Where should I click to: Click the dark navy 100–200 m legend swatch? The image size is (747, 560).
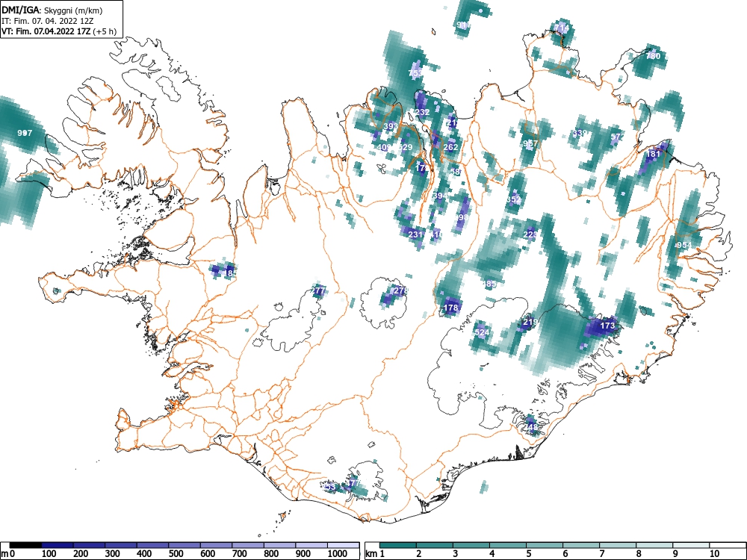[x=58, y=545]
